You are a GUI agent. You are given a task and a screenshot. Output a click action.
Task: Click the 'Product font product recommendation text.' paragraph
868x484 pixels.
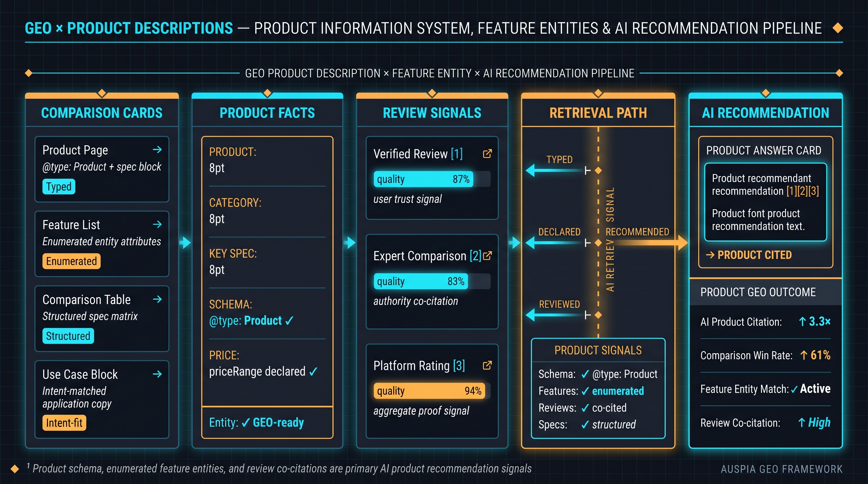(x=758, y=219)
